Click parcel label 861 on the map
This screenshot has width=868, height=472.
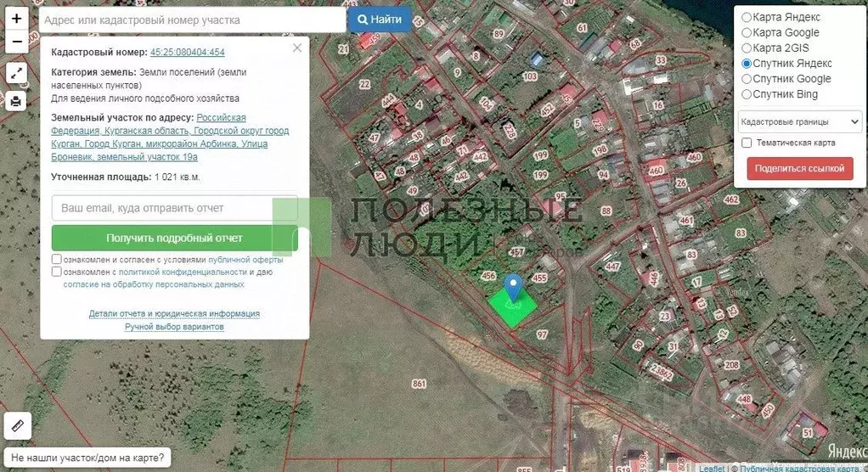coord(419,384)
